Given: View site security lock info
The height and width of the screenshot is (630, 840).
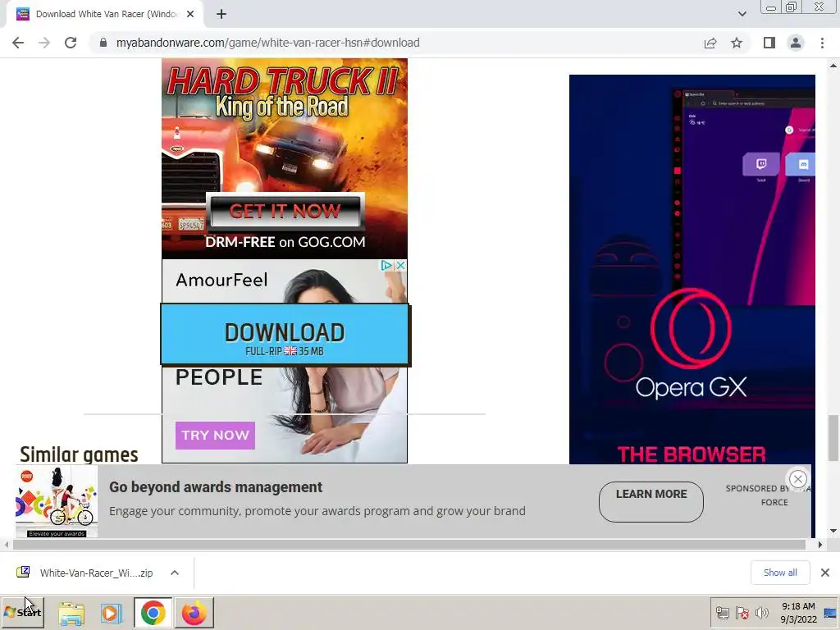Looking at the screenshot, I should (103, 43).
